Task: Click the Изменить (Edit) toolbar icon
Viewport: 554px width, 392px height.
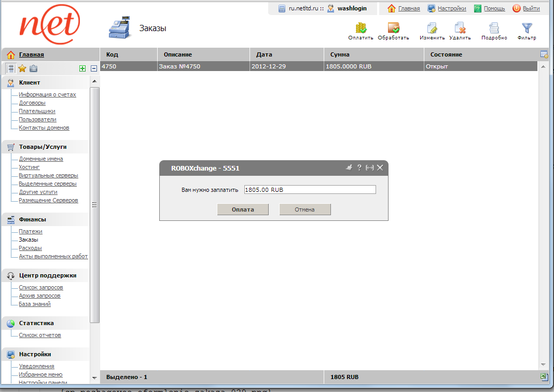Action: 432,29
